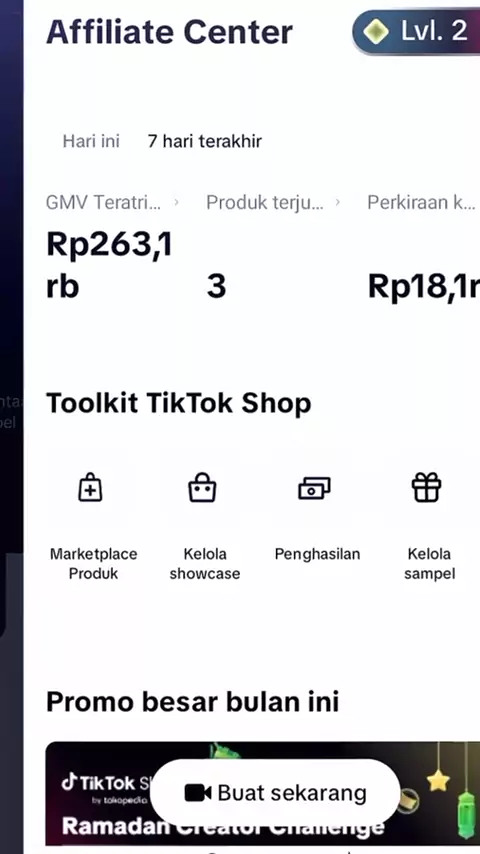
Task: Tap the Kelola sampel gift icon
Action: point(426,487)
